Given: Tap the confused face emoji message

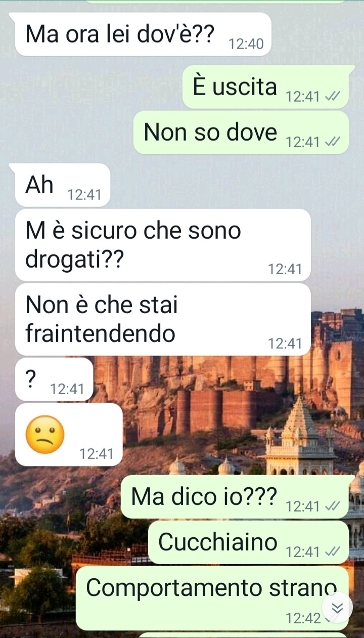Looking at the screenshot, I should [69, 435].
